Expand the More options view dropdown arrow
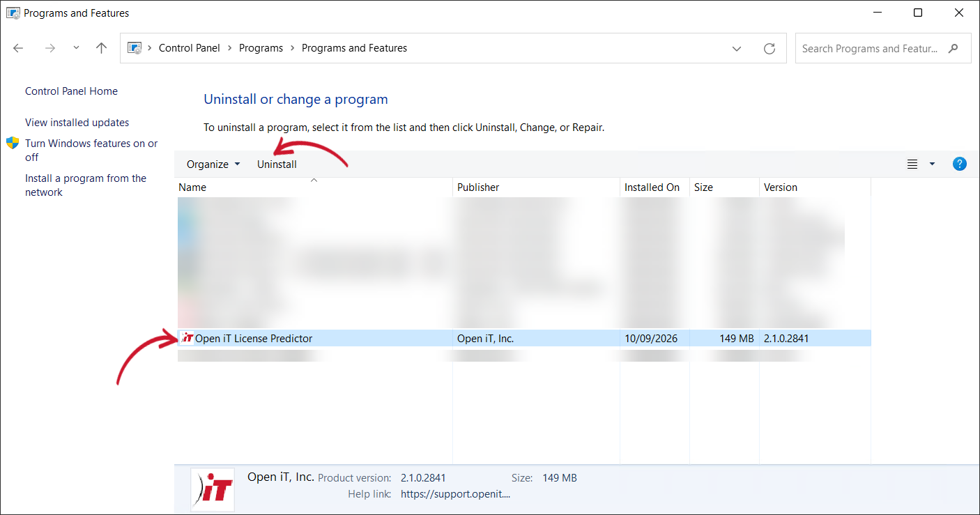The image size is (980, 515). coord(932,164)
